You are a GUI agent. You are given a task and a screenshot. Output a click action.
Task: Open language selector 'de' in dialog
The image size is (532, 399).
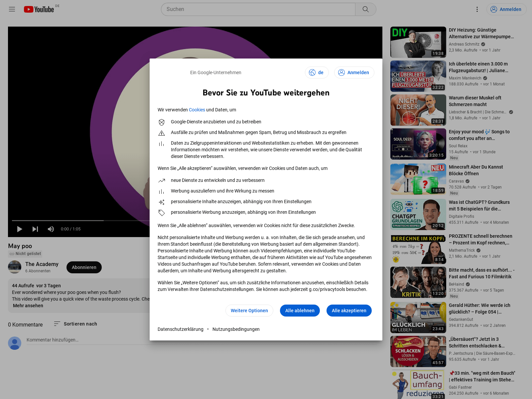[317, 72]
